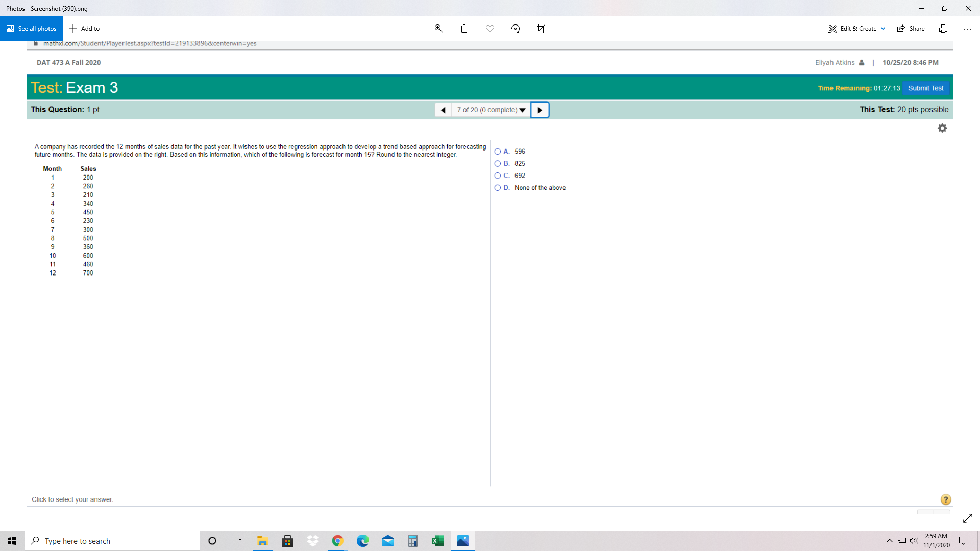This screenshot has height=551, width=980.
Task: Click the print icon
Action: tap(943, 29)
